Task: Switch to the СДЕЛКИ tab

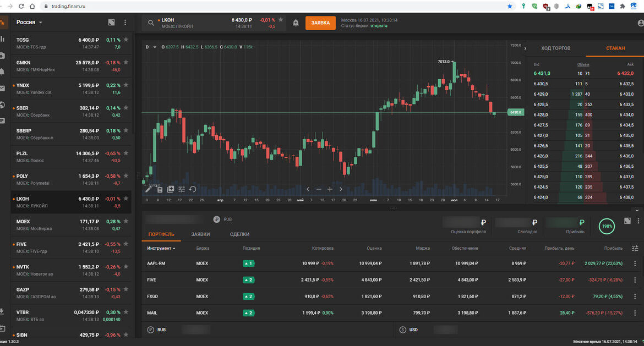Action: pos(239,234)
